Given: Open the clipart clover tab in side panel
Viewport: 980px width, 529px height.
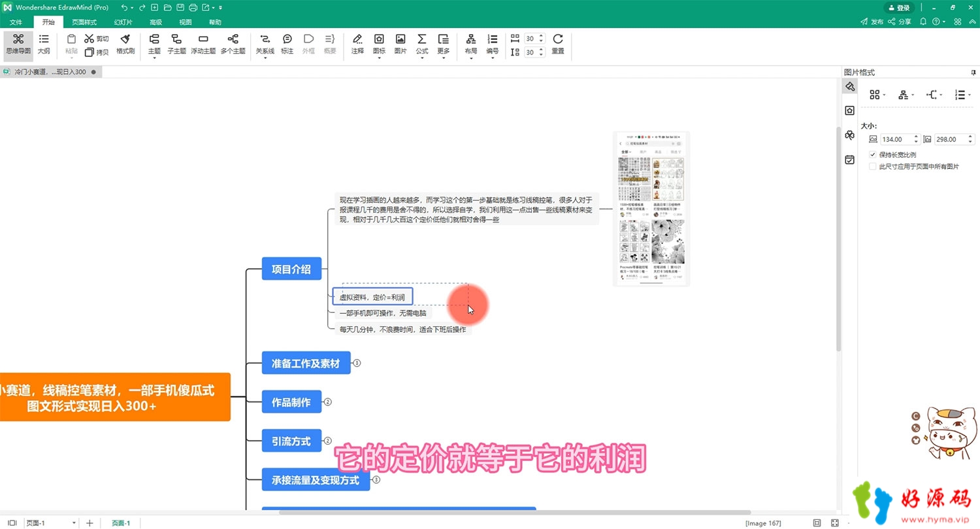Looking at the screenshot, I should tap(850, 135).
